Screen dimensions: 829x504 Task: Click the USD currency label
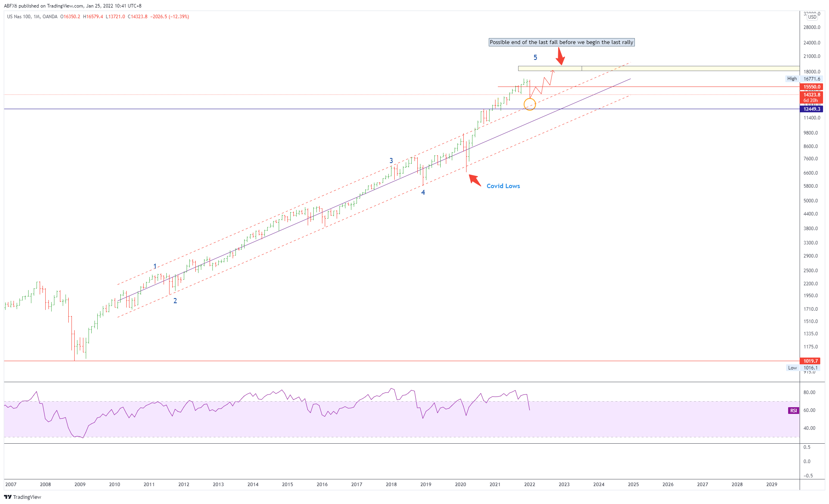point(812,17)
